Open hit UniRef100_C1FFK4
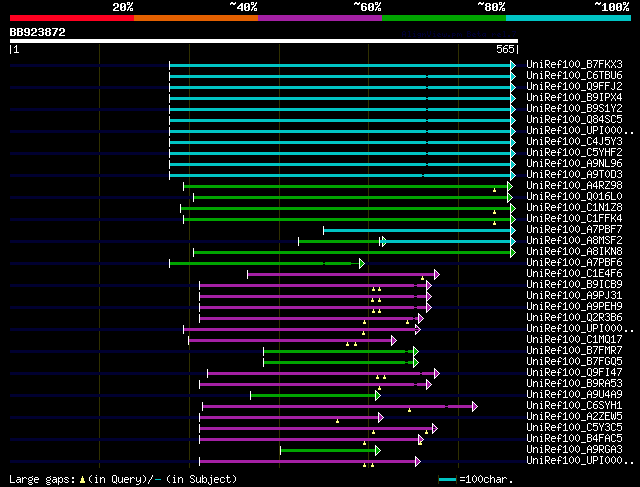640x487 pixels. [x=574, y=219]
